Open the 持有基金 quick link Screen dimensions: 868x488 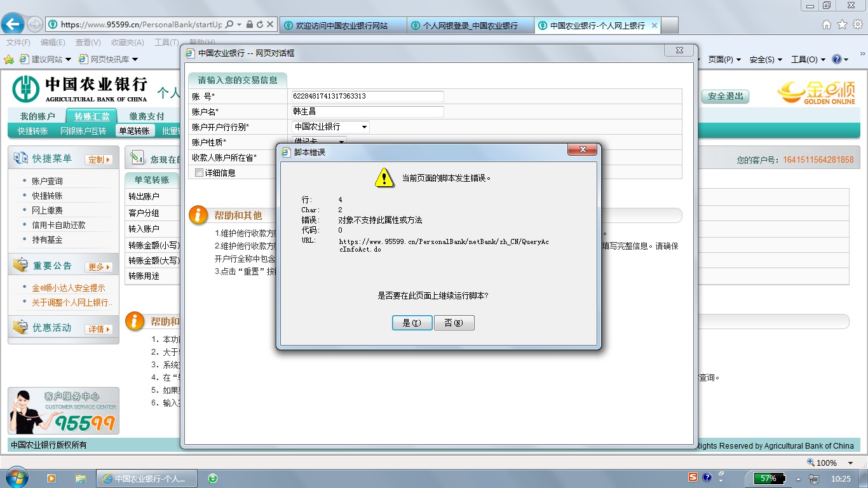(48, 240)
